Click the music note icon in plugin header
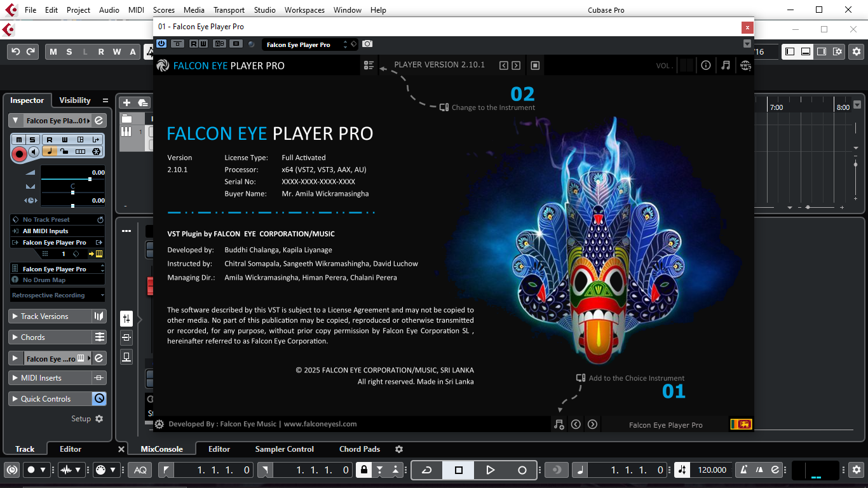Screen dimensions: 868x488 pyautogui.click(x=726, y=65)
